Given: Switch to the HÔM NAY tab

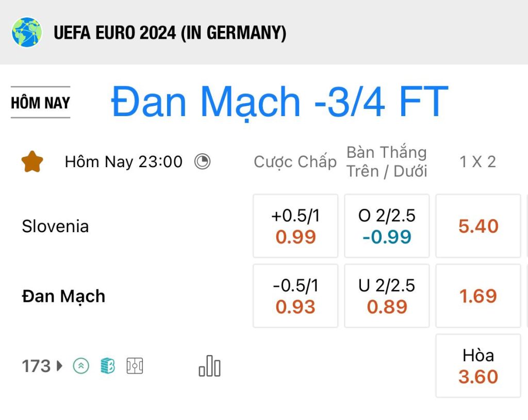Looking at the screenshot, I should (40, 103).
